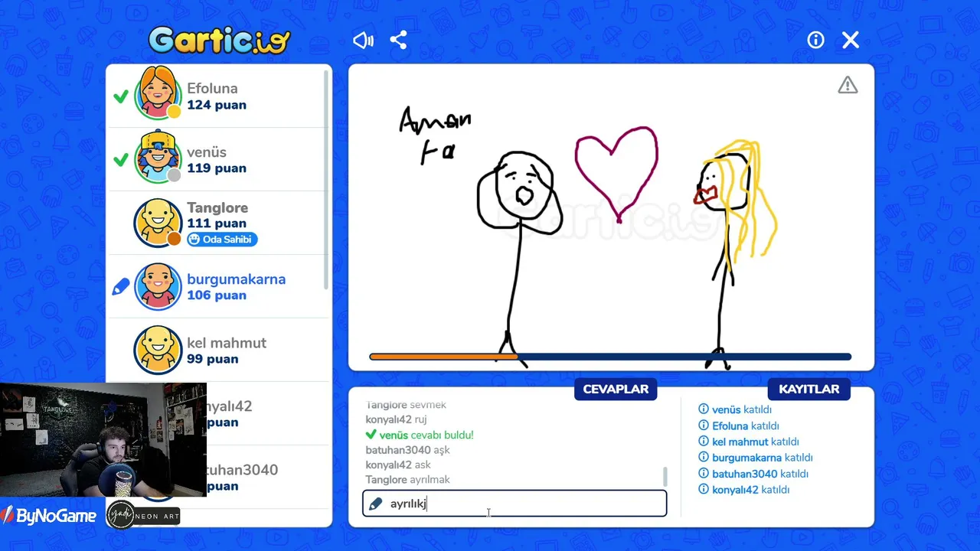Click '119 puan' score
This screenshot has height=551, width=980.
coord(217,168)
